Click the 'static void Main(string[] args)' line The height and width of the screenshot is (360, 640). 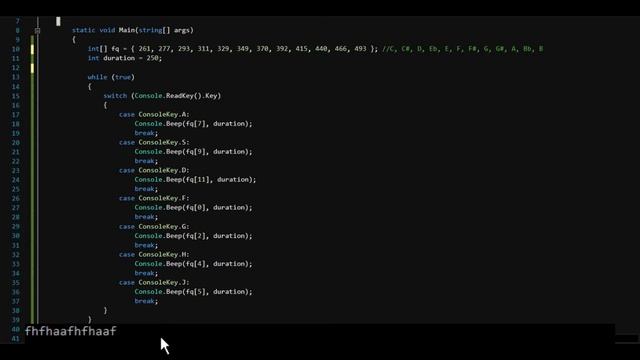133,30
